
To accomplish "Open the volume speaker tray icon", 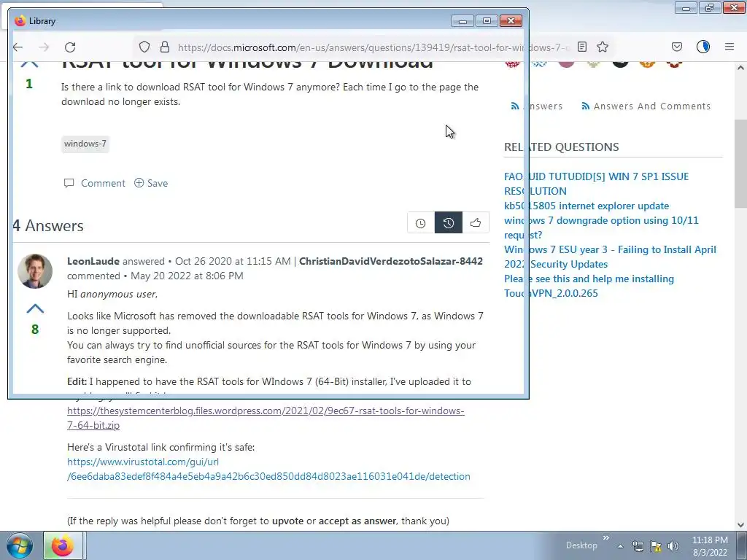I will click(673, 546).
